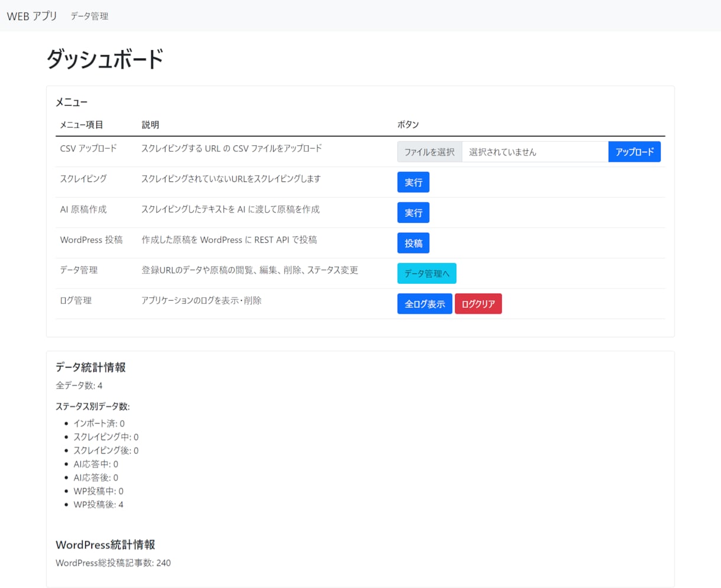Select the CSV アップロード row label
The height and width of the screenshot is (588, 721).
(x=89, y=148)
